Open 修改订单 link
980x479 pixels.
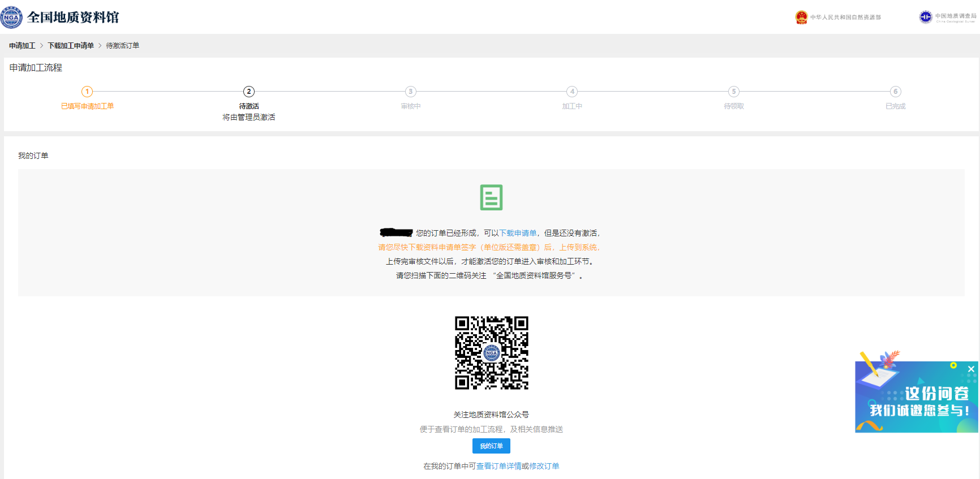coord(544,466)
